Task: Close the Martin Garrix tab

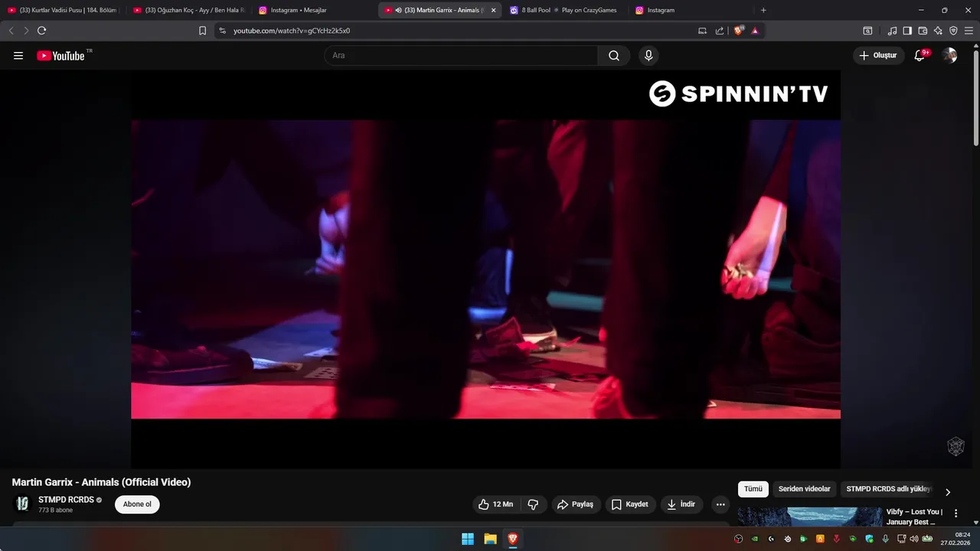Action: click(x=493, y=10)
